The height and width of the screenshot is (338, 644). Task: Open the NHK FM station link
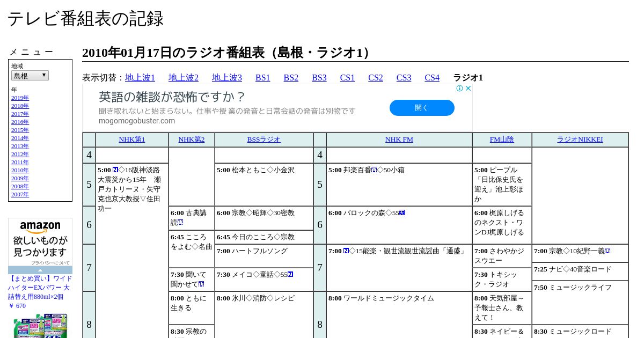(x=399, y=139)
